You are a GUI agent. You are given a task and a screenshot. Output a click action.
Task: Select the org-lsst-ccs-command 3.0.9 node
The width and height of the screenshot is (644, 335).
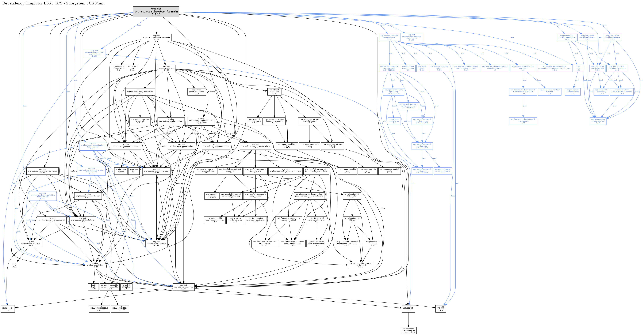[31, 243]
